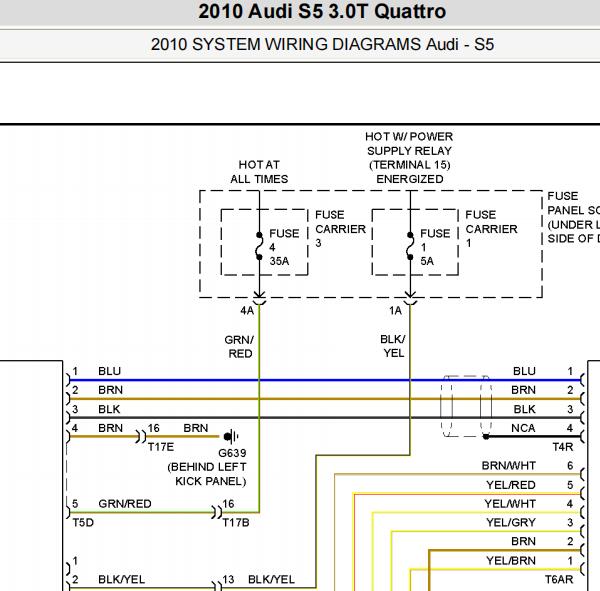
Task: Select the "GRN/ RED" label below 4A
Action: click(x=240, y=347)
